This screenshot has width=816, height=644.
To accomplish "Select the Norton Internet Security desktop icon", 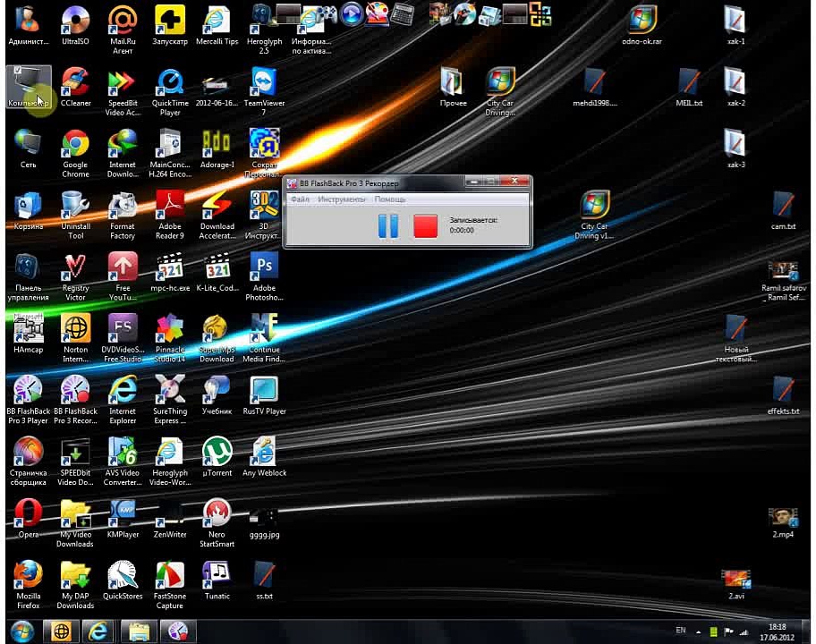I will [75, 339].
